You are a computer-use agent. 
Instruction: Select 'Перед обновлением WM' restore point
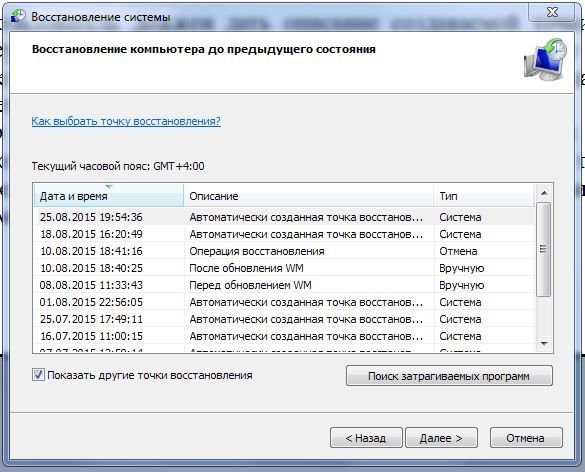point(284,285)
